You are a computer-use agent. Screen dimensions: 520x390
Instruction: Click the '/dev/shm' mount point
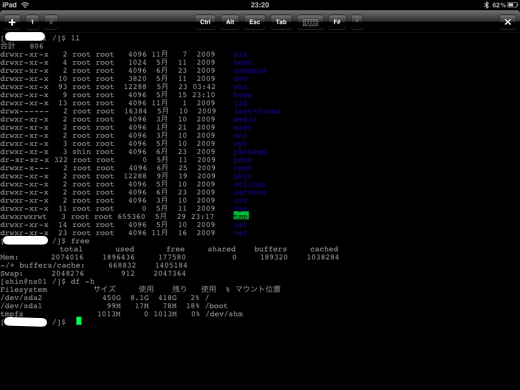pos(224,314)
